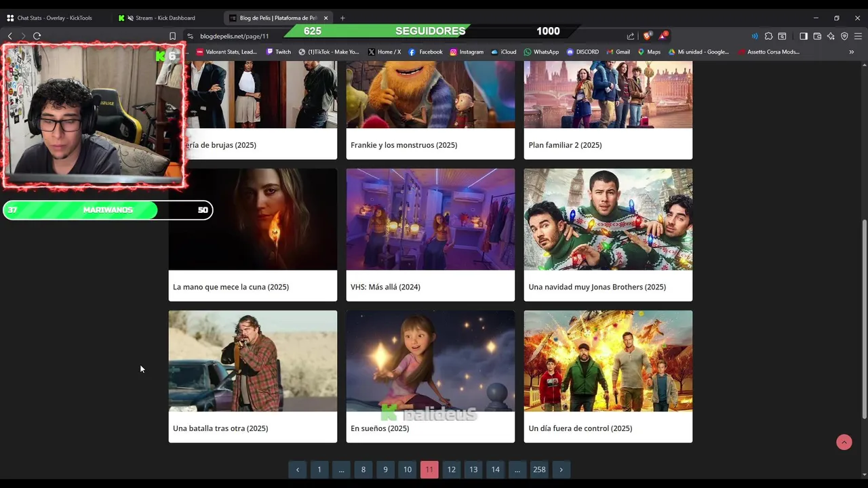868x488 pixels.
Task: Open the Brave Wallet icon
Action: tap(817, 36)
